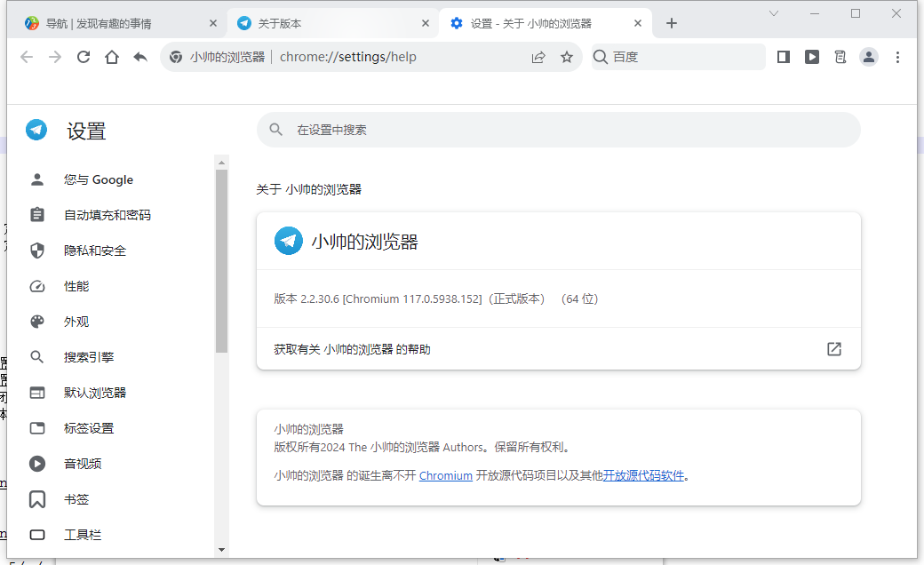Click the 小帅的浏览器 logo in the about card

pyautogui.click(x=289, y=241)
